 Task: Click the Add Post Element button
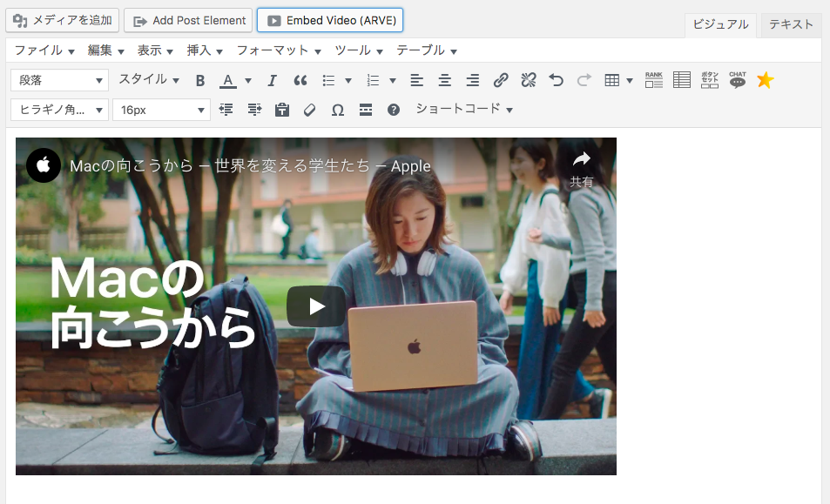point(188,21)
